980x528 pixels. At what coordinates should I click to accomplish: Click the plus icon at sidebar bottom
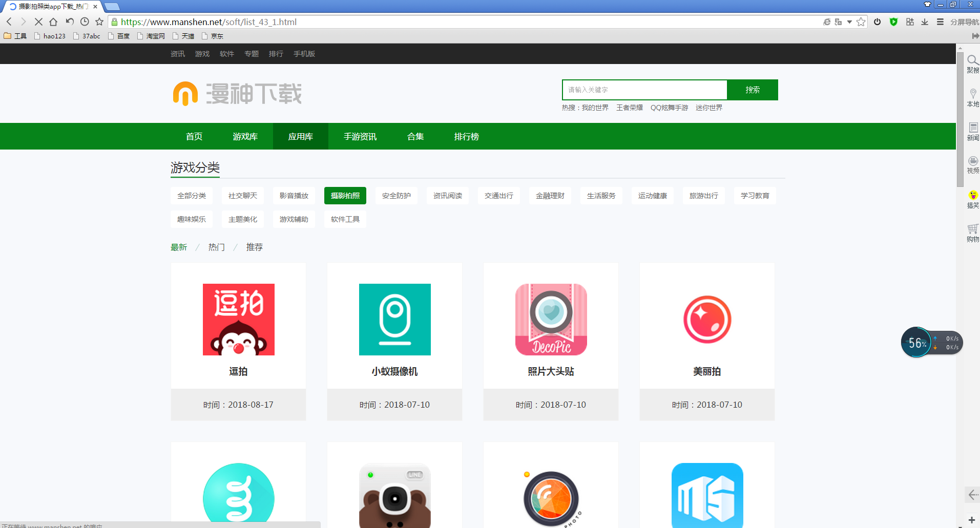(x=972, y=520)
